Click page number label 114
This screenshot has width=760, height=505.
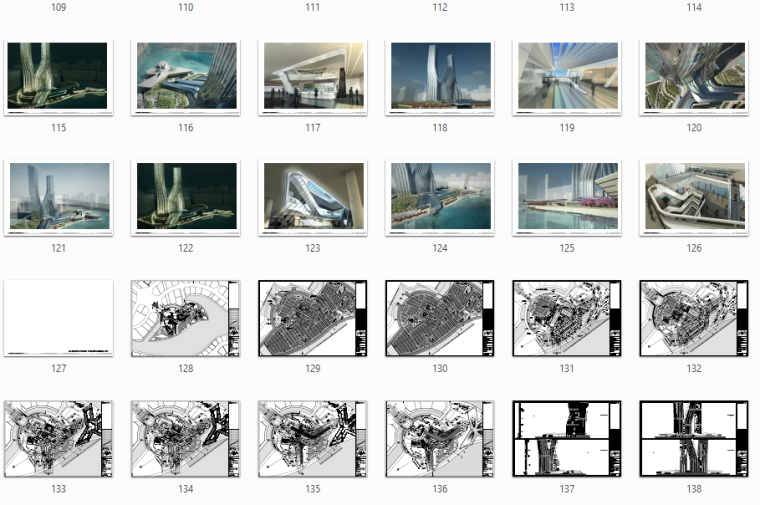click(x=694, y=7)
